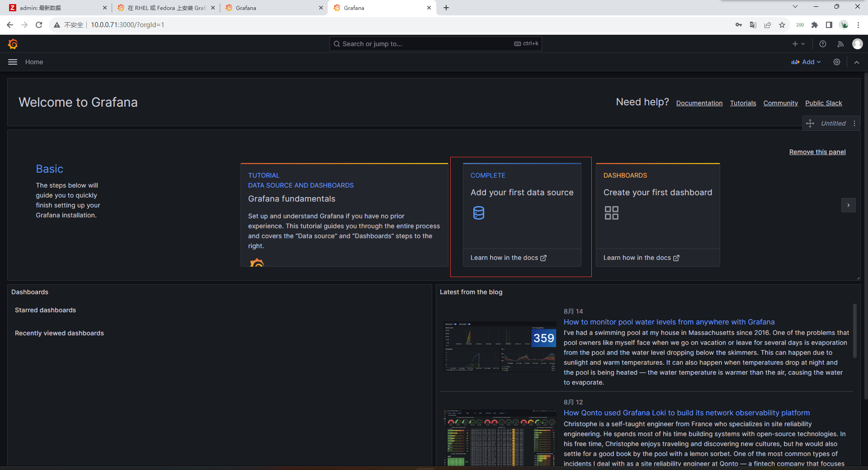Open the help question mark menu
868x470 pixels.
click(823, 44)
